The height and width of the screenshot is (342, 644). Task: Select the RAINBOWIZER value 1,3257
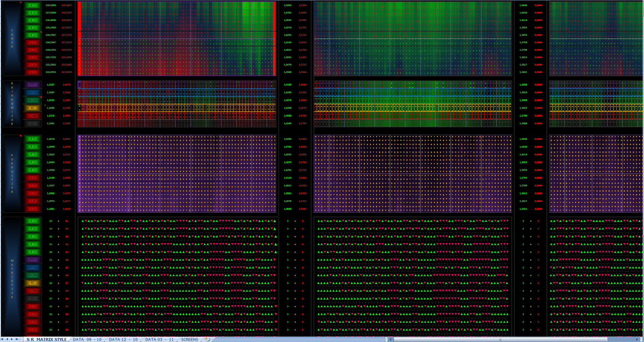point(51,85)
